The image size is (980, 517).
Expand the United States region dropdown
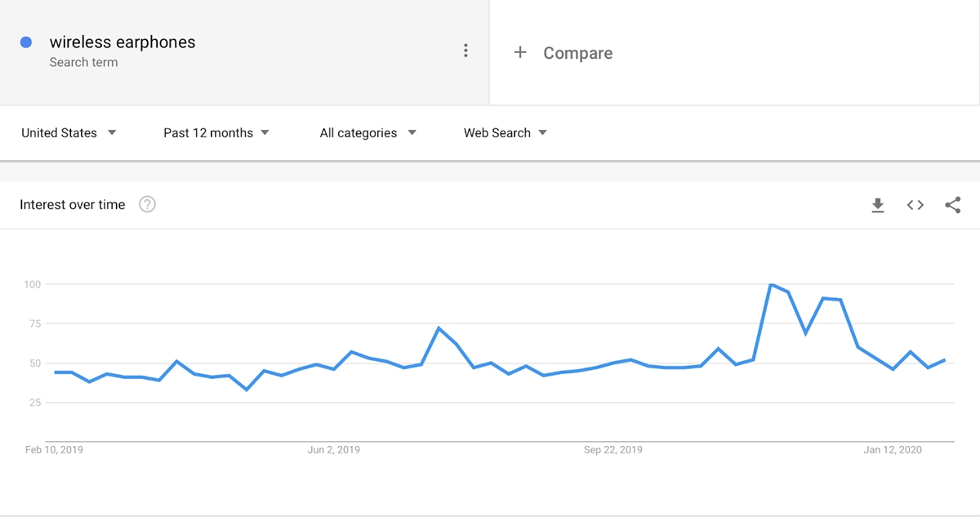[69, 132]
